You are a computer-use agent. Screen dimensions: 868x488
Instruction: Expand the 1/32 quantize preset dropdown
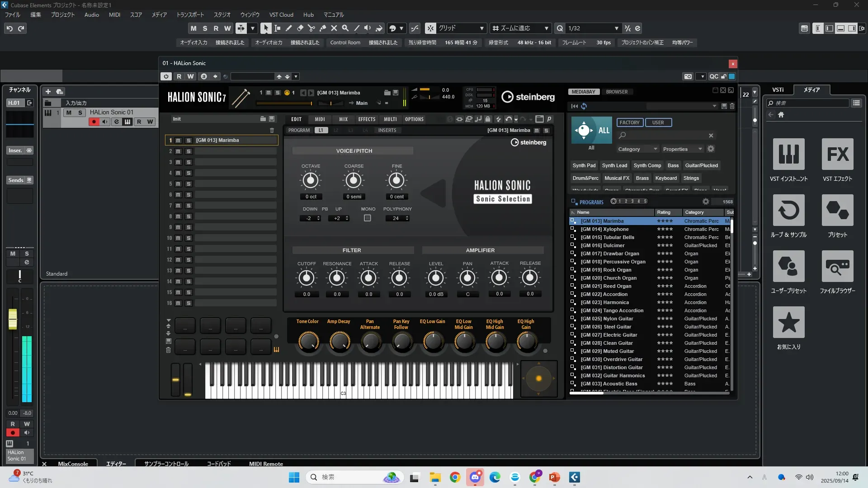pyautogui.click(x=616, y=28)
